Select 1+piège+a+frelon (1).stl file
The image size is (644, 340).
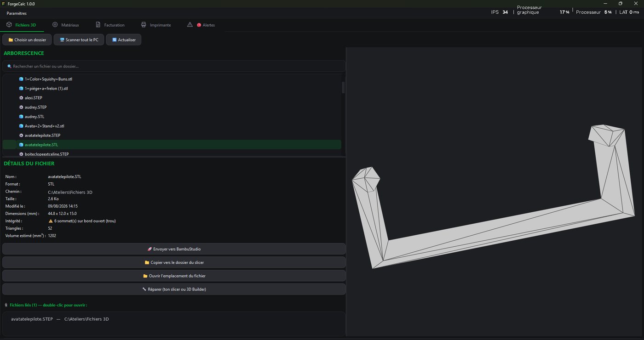click(x=172, y=88)
